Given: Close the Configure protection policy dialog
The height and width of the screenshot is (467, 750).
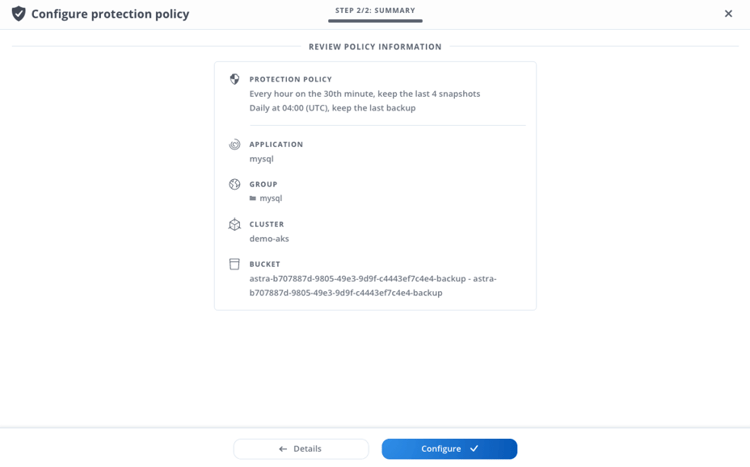Looking at the screenshot, I should pyautogui.click(x=728, y=14).
